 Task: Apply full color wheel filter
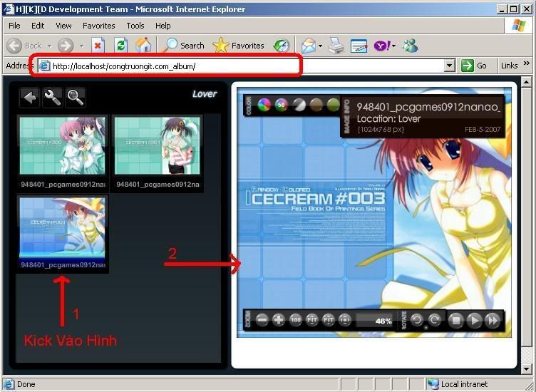264,105
